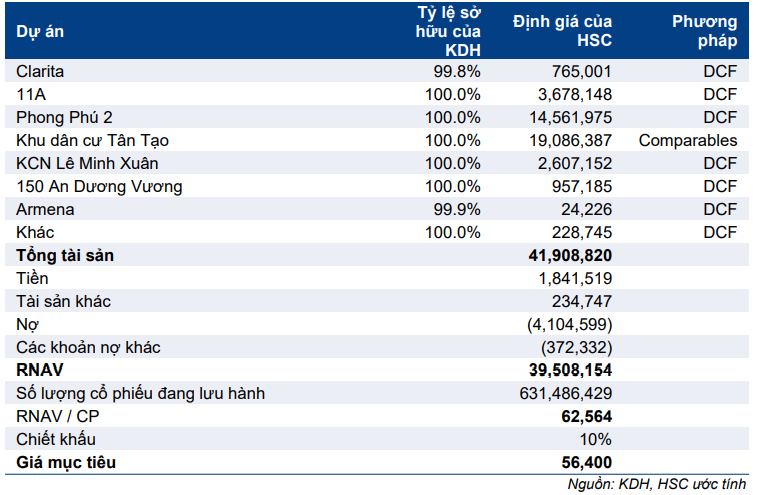Screen dimensions: 759x495
Task: Click the Clarita project row name
Action: click(x=42, y=72)
